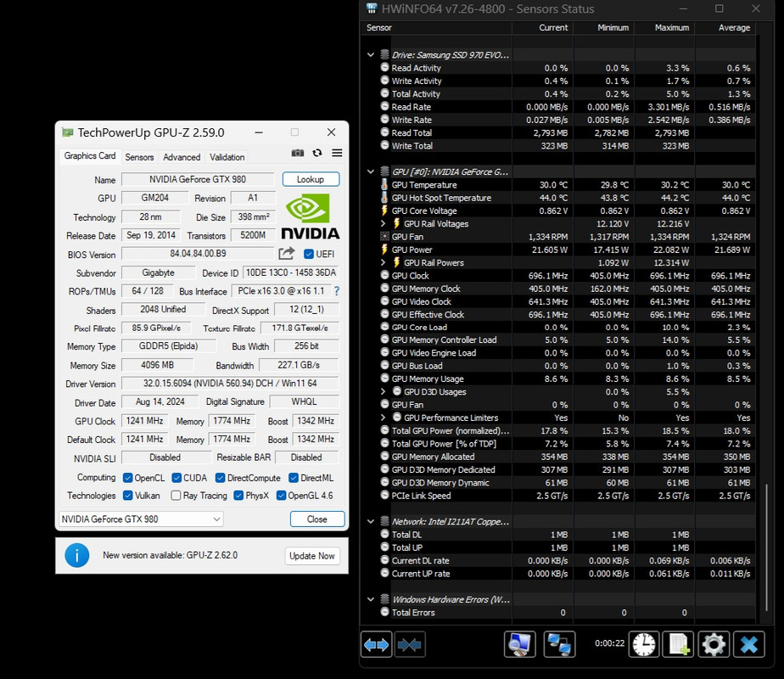Open the Validation tab in GPU-Z
The width and height of the screenshot is (784, 679).
(227, 157)
